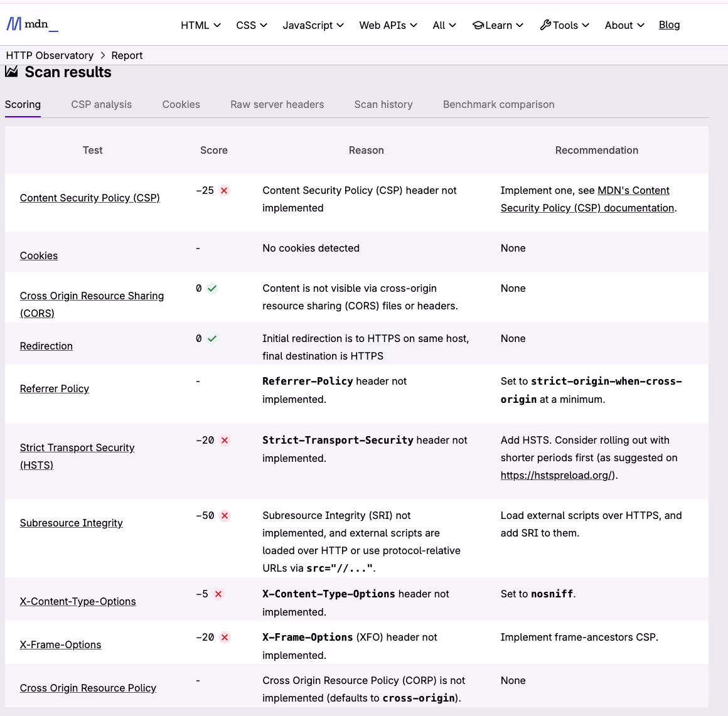The width and height of the screenshot is (728, 716).
Task: Expand the HTML dropdown menu
Action: [201, 25]
